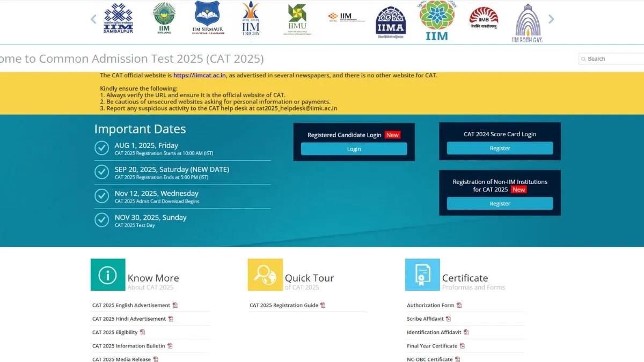Click the Certificate proformas document icon
Image resolution: width=644 pixels, height=362 pixels.
(422, 275)
